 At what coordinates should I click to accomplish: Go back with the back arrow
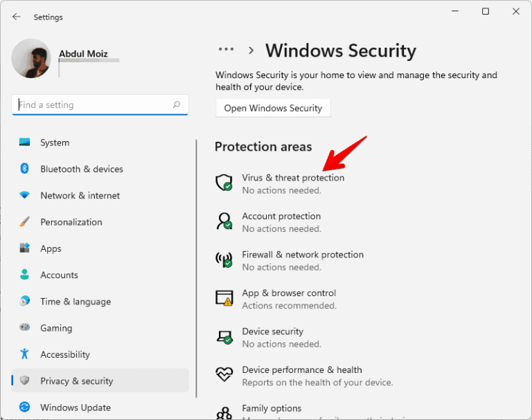pos(17,17)
